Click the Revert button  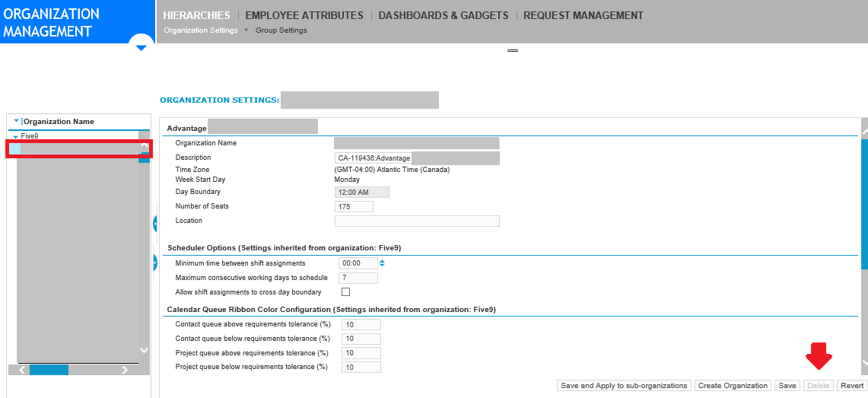coord(851,386)
